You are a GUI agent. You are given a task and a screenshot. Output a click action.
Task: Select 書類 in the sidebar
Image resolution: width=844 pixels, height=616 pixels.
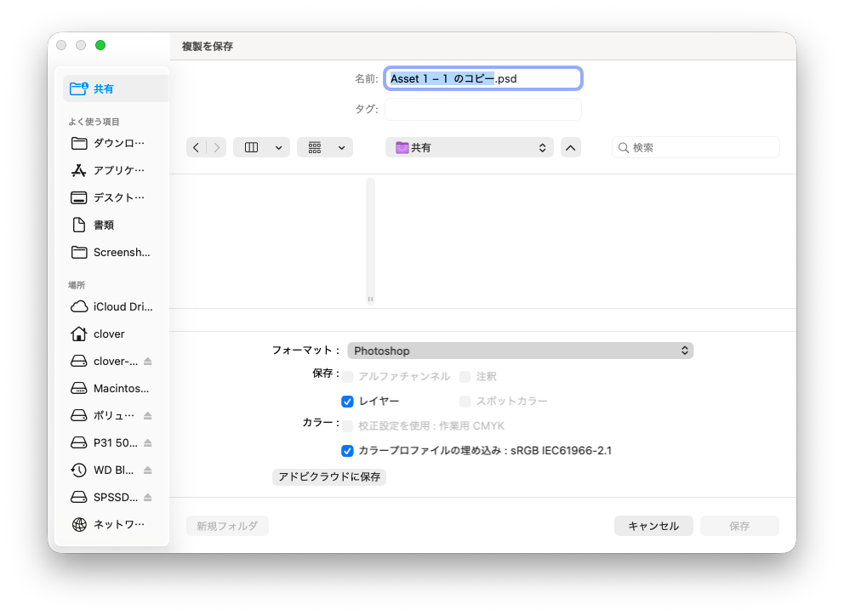coord(104,225)
